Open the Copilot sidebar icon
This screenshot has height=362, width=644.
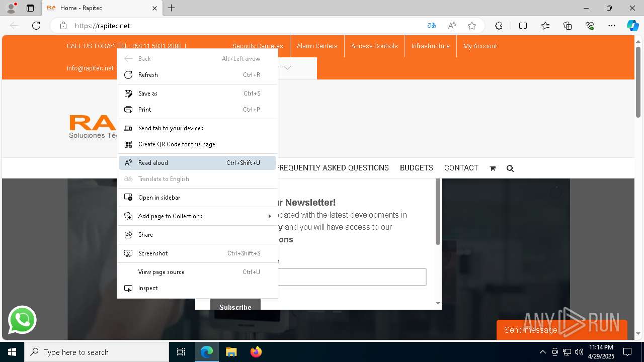point(632,26)
